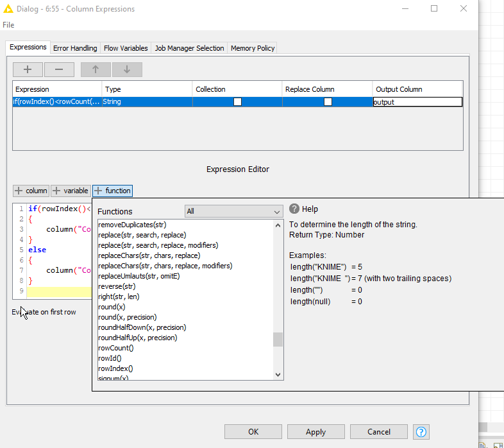
Task: Add a new expression with plus button
Action: pos(28,69)
